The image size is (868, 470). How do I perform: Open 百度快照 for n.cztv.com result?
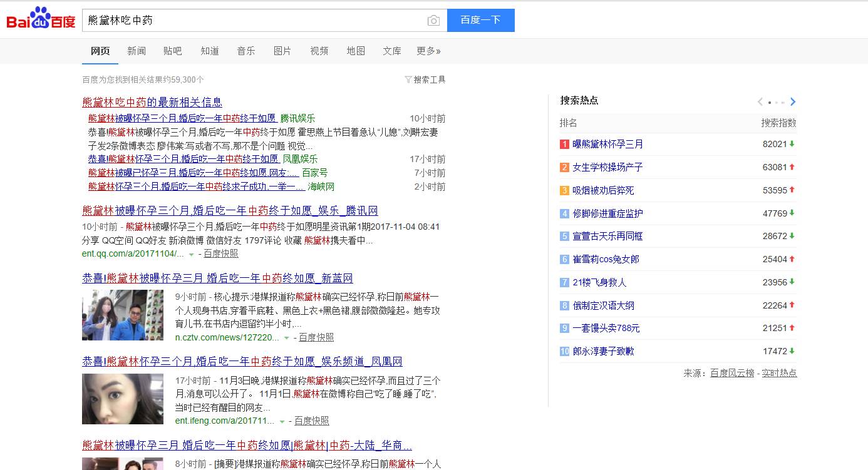[x=316, y=337]
